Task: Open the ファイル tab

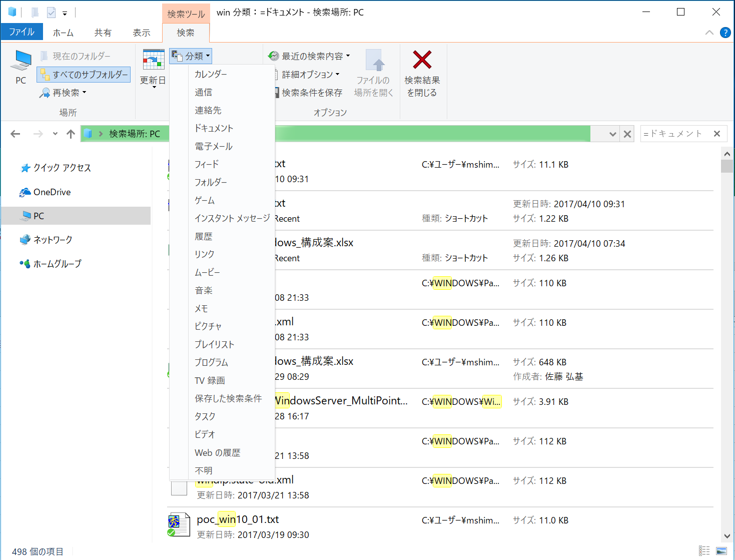Action: click(22, 32)
